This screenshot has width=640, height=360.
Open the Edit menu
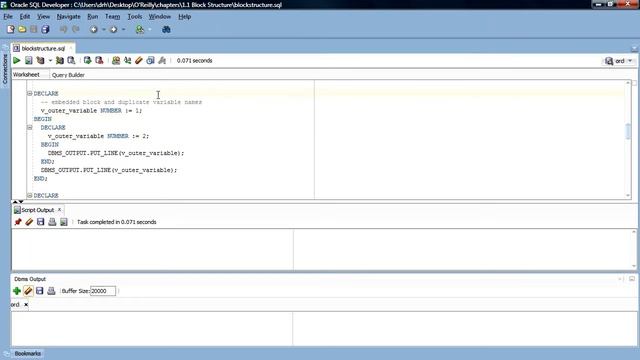25,17
